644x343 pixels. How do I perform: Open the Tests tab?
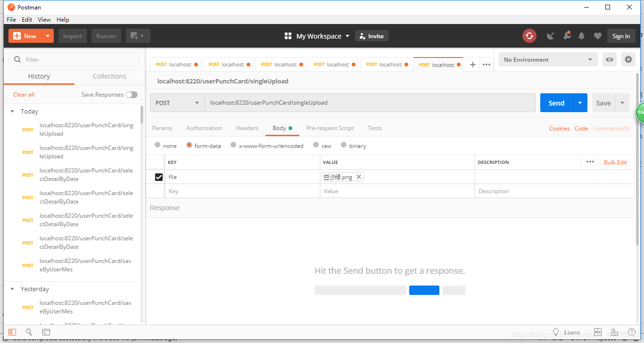(x=375, y=128)
